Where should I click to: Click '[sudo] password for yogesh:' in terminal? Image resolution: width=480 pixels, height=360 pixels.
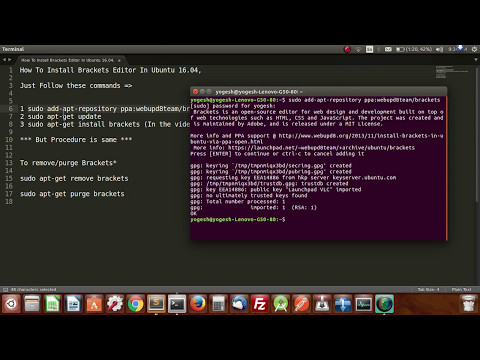coord(233,106)
